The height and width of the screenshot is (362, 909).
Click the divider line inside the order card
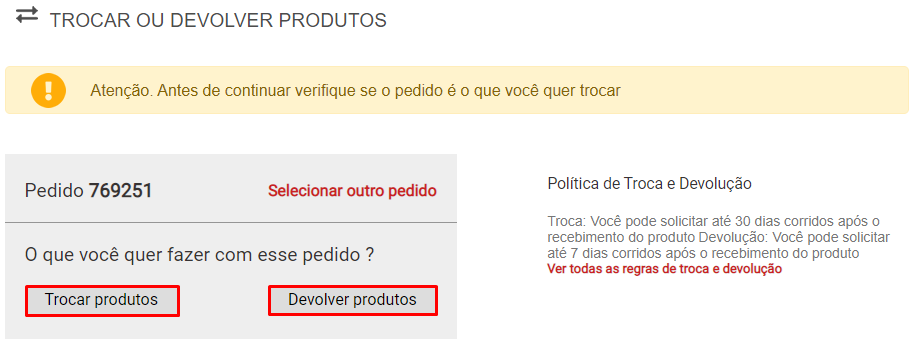pyautogui.click(x=231, y=222)
